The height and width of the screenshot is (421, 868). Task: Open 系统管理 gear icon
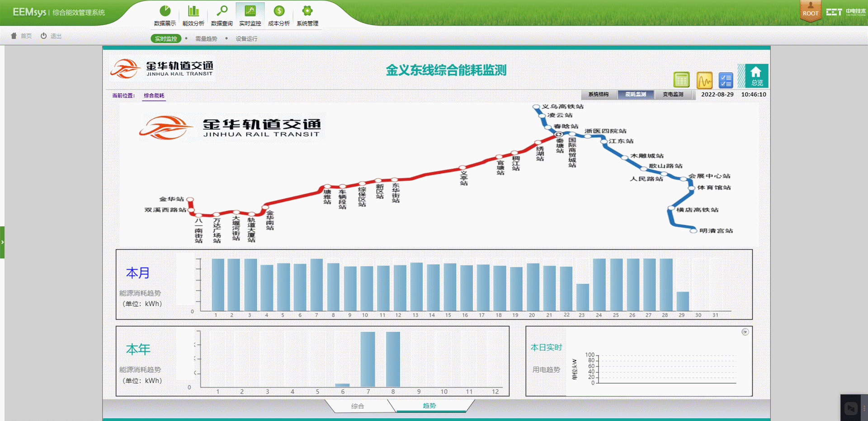(307, 11)
